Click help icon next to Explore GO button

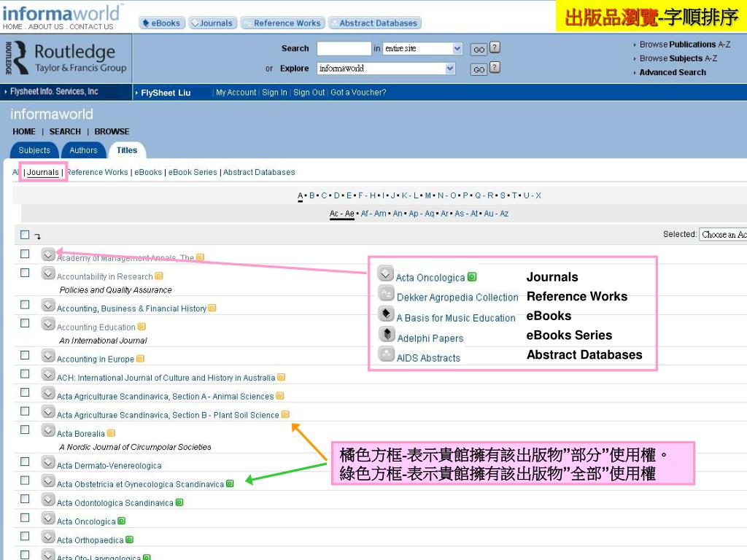pyautogui.click(x=495, y=67)
